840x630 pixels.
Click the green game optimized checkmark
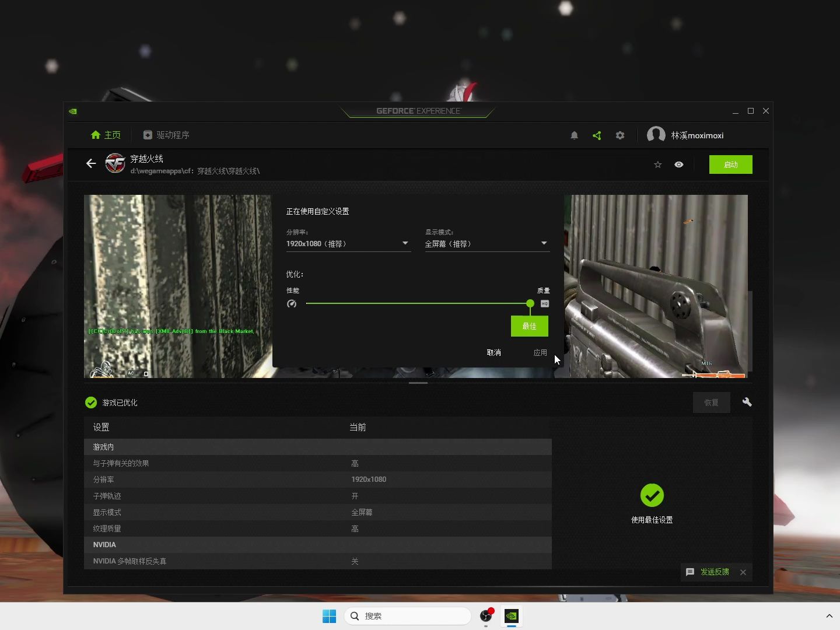(91, 402)
